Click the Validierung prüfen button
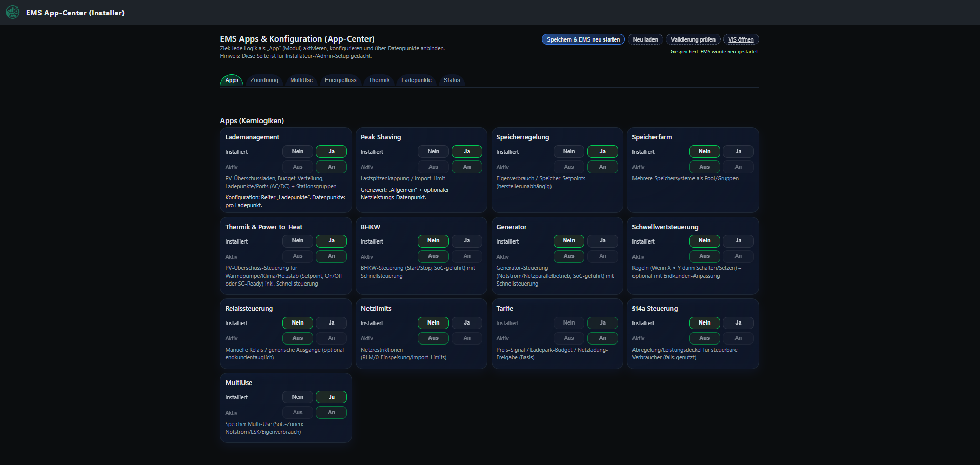This screenshot has width=980, height=465. pos(692,39)
